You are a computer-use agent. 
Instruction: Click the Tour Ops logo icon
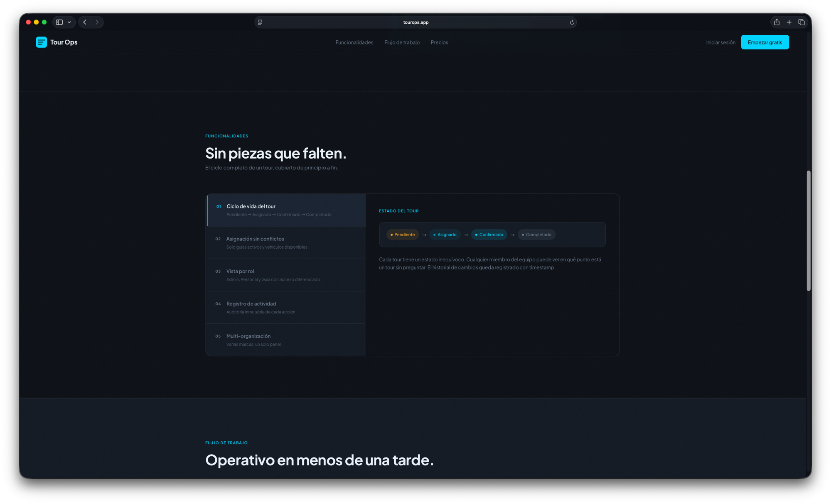[41, 42]
